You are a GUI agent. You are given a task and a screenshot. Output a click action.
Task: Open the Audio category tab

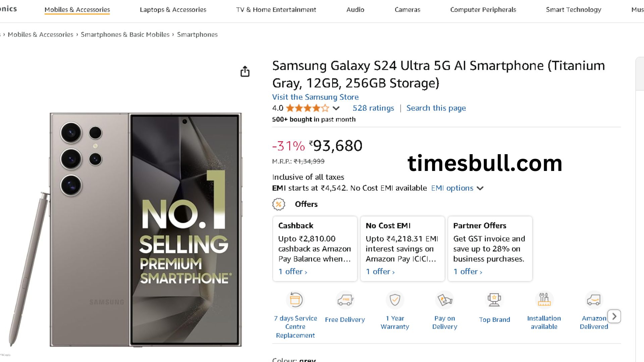pos(355,10)
